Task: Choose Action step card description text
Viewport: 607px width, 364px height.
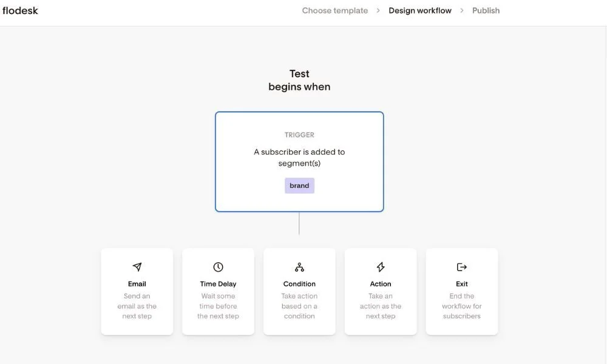Action: pyautogui.click(x=381, y=306)
